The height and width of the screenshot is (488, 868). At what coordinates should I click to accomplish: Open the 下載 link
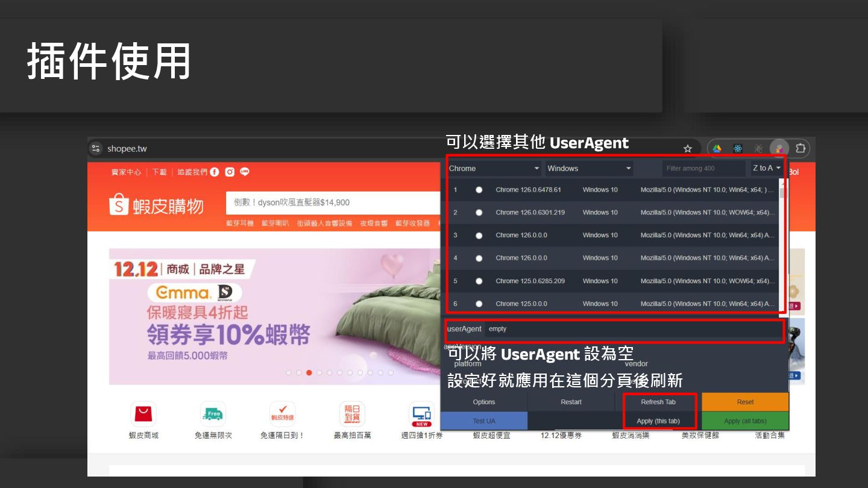[x=159, y=172]
